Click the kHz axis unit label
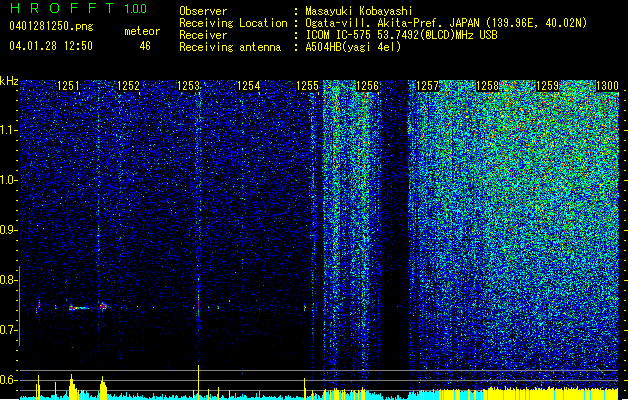Screen dimensions: 629x400 (x=9, y=81)
